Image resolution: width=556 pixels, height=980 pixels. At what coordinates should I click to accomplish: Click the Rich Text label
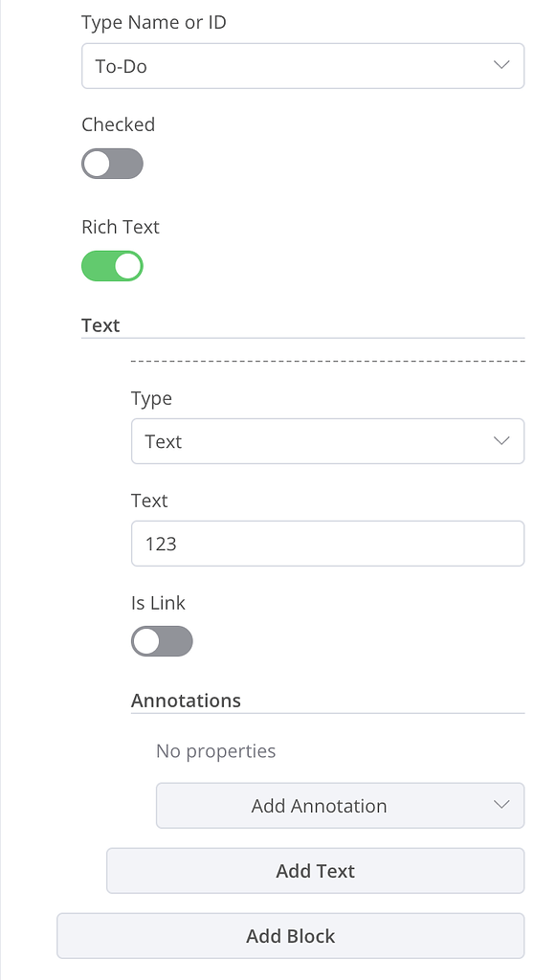tap(120, 227)
